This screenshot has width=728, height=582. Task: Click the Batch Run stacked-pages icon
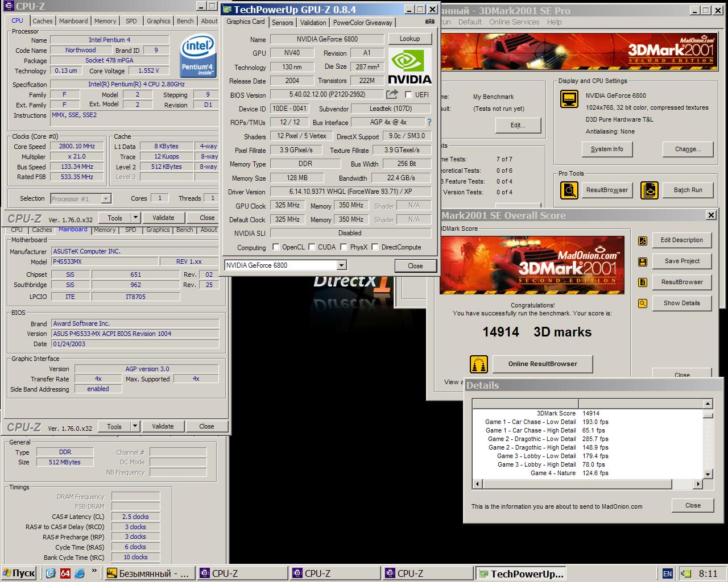tap(649, 190)
